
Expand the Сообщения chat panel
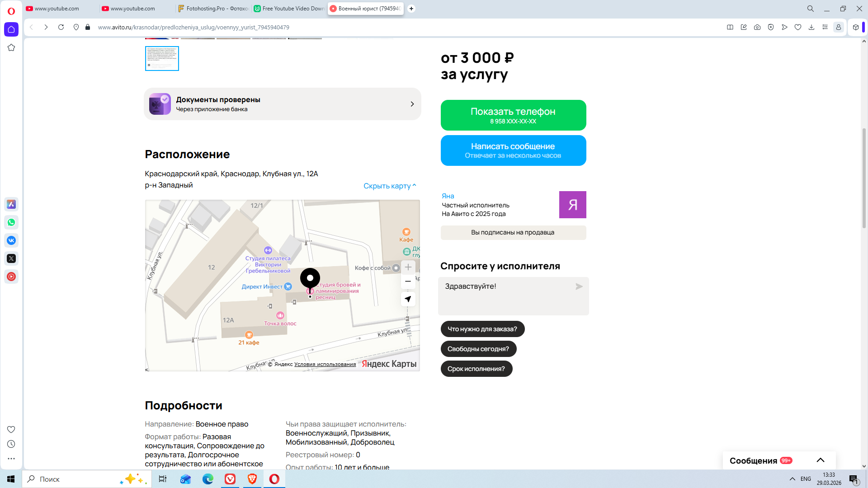pos(820,460)
